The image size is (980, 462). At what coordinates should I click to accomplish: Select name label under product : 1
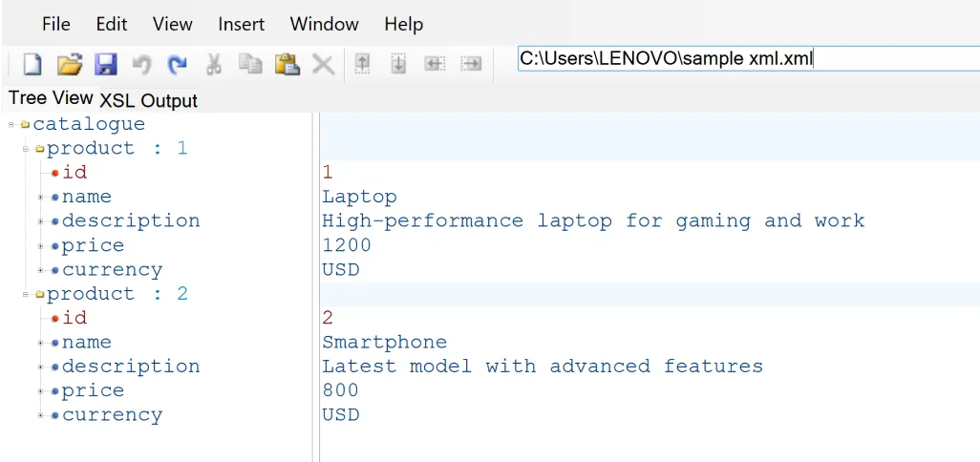coord(86,197)
